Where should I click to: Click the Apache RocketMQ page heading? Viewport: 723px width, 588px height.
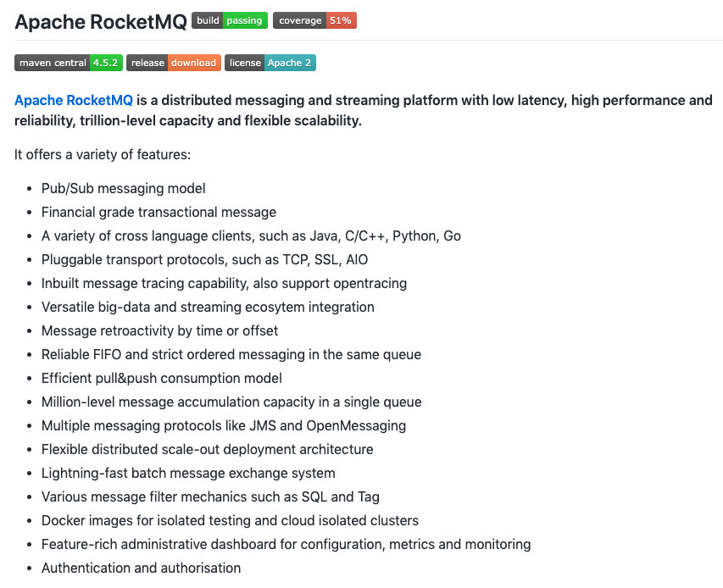click(x=100, y=22)
